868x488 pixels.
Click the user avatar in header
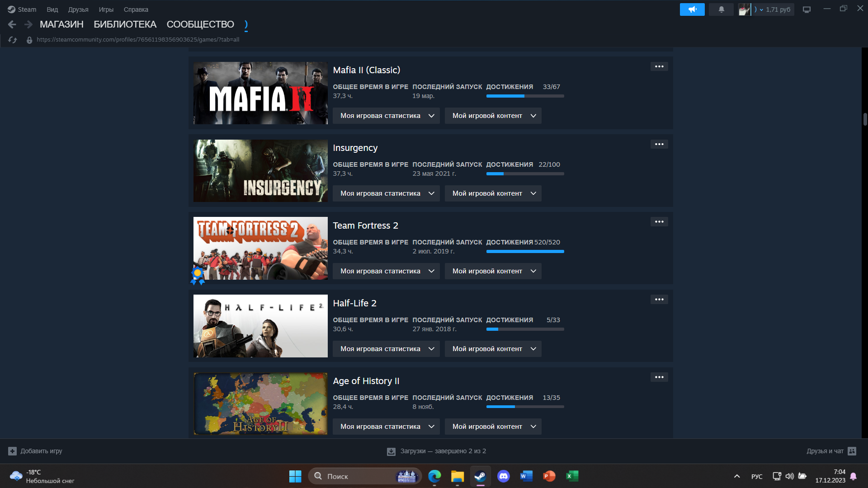744,9
